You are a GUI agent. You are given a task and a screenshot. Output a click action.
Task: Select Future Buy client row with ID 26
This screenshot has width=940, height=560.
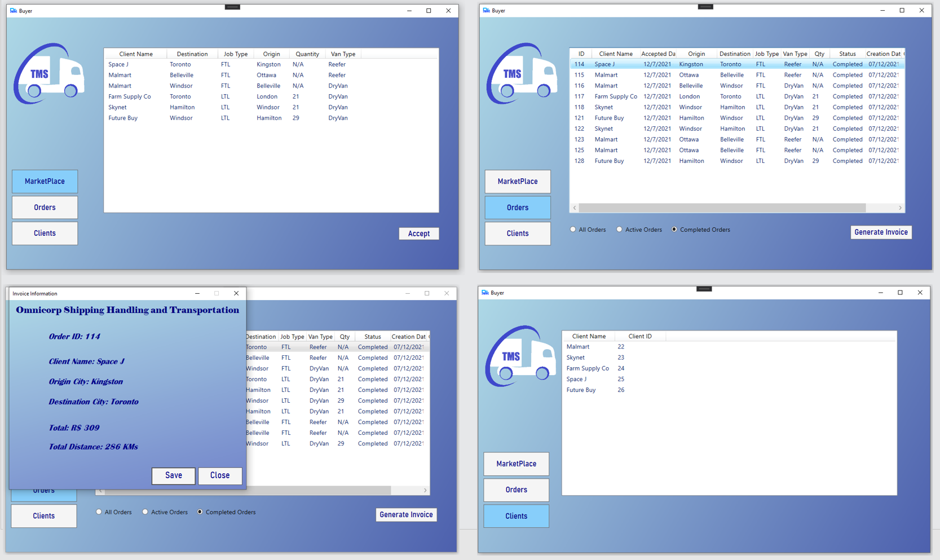click(x=729, y=390)
